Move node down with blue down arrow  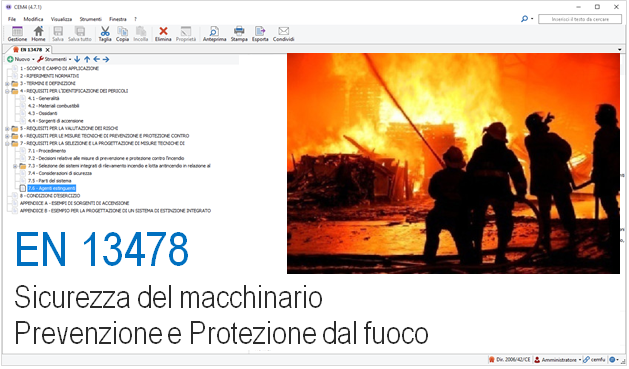77,59
